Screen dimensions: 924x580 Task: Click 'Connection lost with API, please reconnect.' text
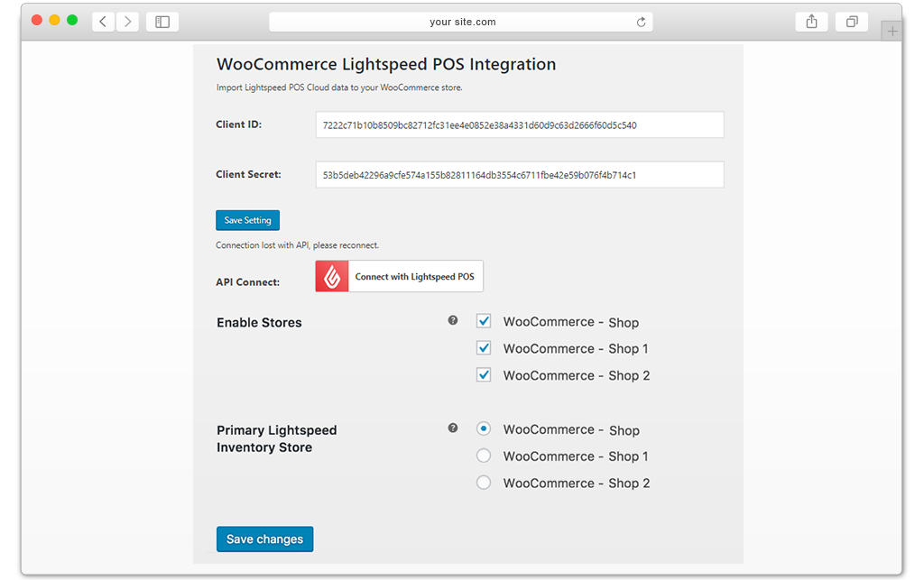(x=297, y=245)
